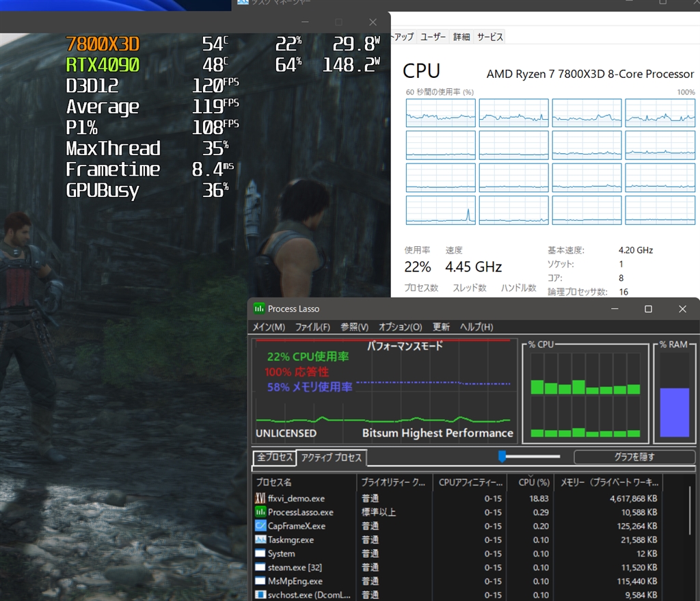Viewport: 700px width, 601px height.
Task: Open the オプション(O) menu
Action: pos(401,327)
